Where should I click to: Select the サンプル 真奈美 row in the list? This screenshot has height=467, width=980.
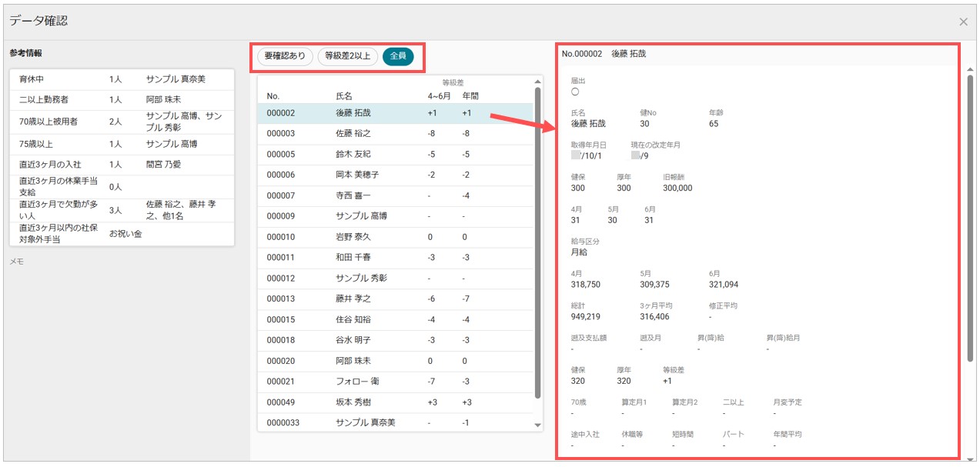tap(395, 422)
